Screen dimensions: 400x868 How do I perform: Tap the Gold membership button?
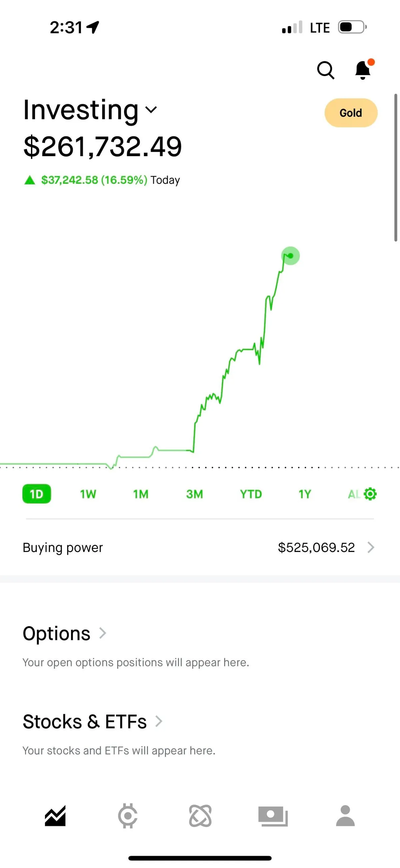351,113
